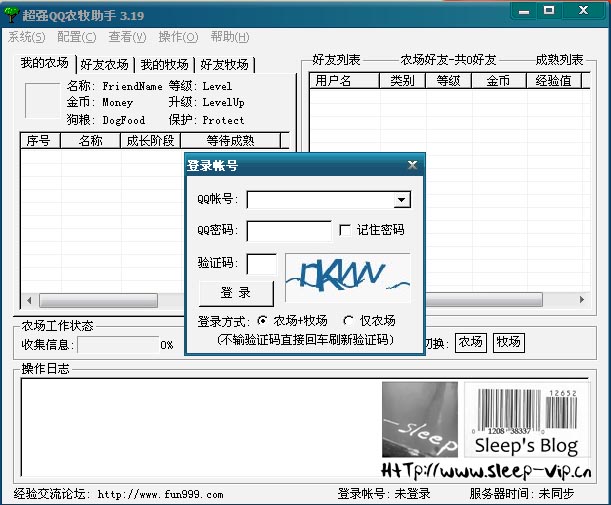Image resolution: width=611 pixels, height=505 pixels.
Task: Switch to the 好友牧场 tab
Action: pyautogui.click(x=224, y=65)
